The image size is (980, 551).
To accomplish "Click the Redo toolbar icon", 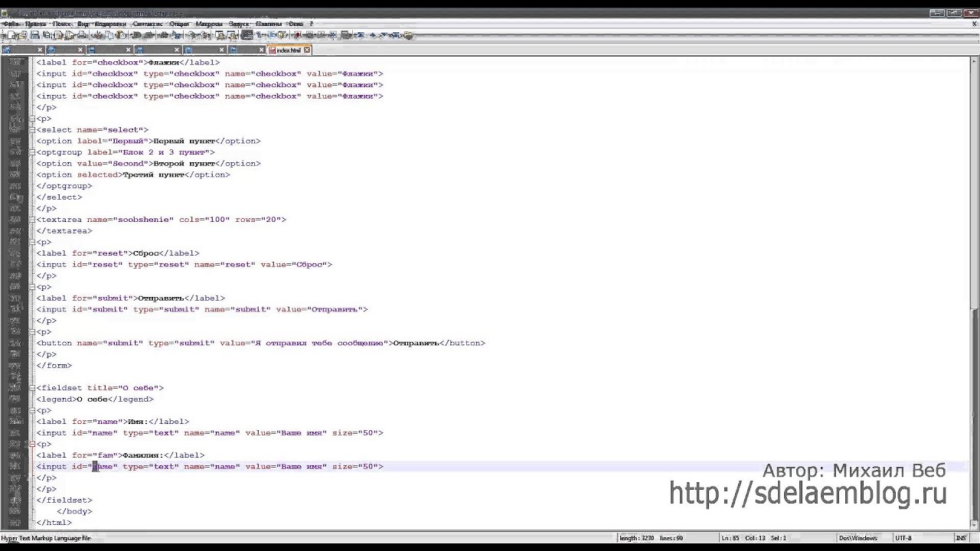I will 147,35.
